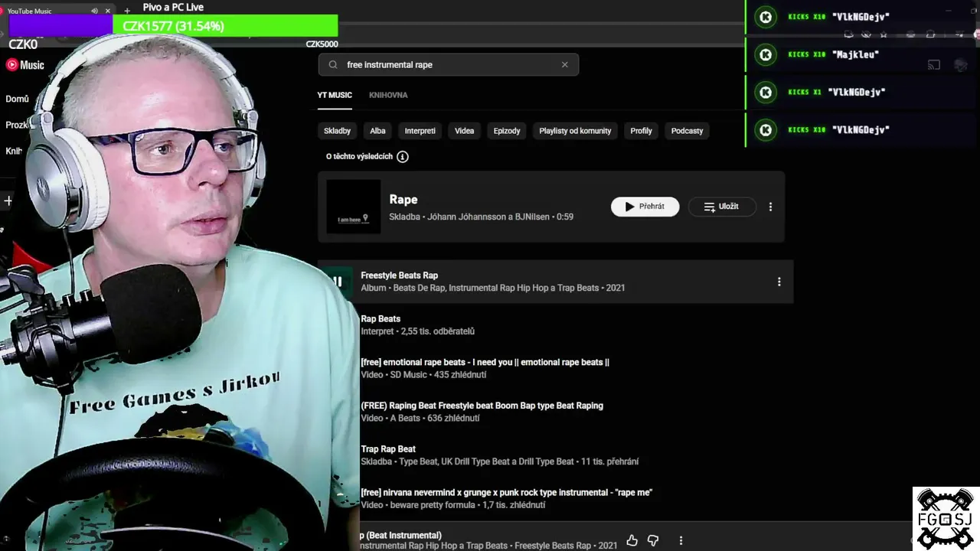Click the Kick icon beside KICKS X1 alert

765,92
